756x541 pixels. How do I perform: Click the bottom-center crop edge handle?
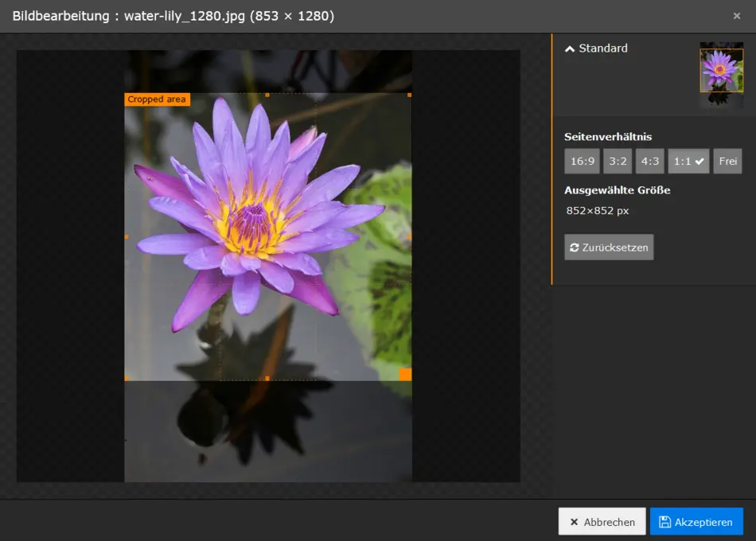[267, 378]
